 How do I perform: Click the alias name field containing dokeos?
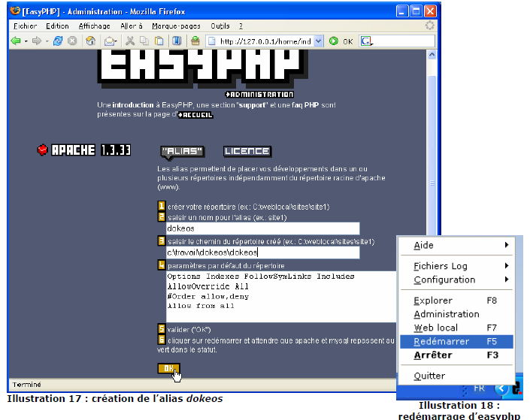pos(262,228)
